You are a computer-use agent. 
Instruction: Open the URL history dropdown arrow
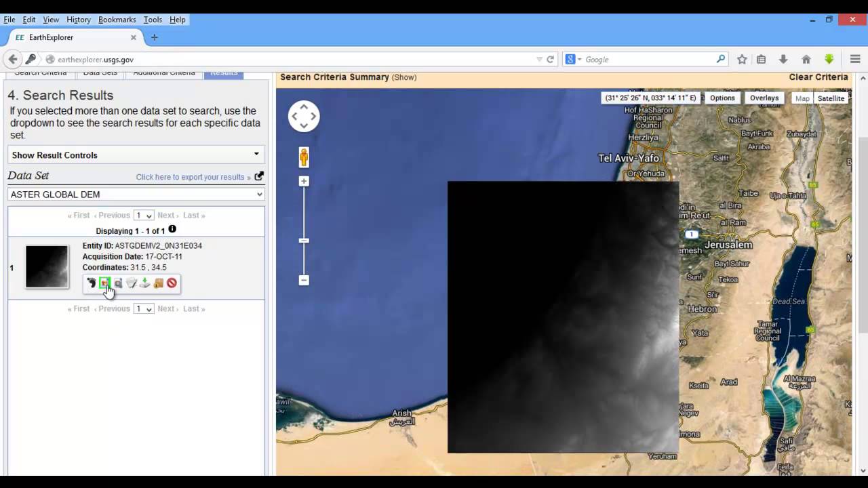coord(539,60)
